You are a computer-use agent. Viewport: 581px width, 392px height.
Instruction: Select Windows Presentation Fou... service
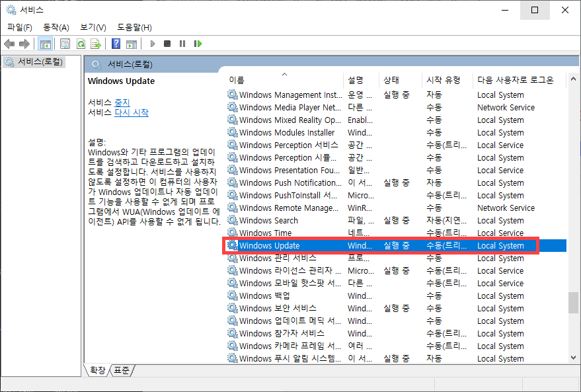[x=396, y=171]
